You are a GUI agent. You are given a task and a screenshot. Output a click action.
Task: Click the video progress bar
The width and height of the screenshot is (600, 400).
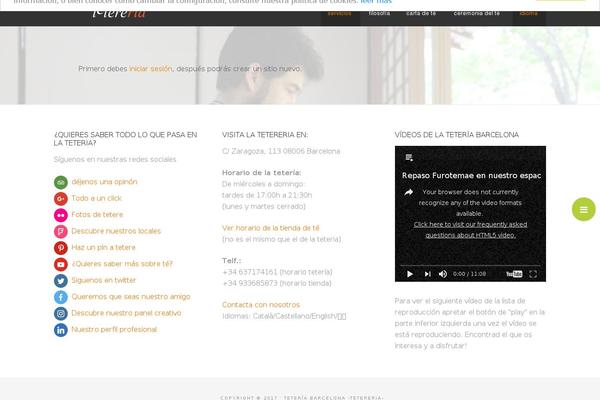pyautogui.click(x=470, y=265)
